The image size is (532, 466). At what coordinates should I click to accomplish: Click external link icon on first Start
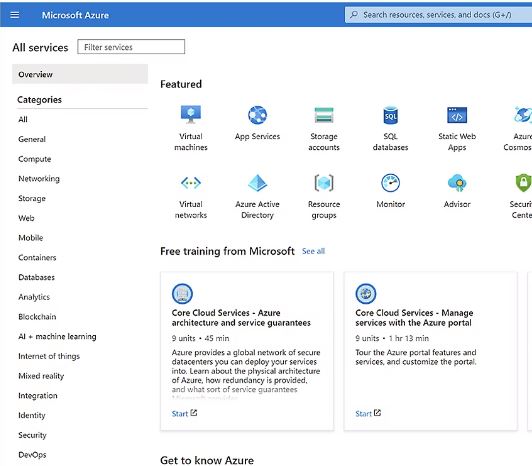tap(194, 413)
